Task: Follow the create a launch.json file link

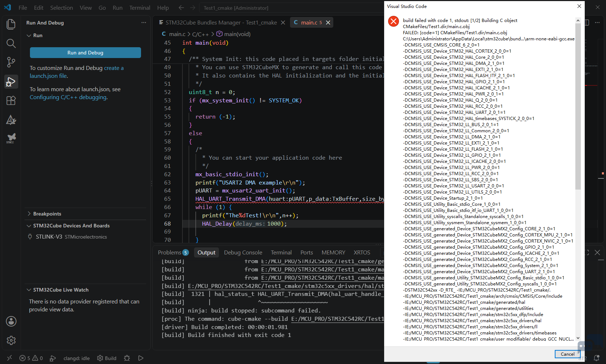Action: (76, 72)
